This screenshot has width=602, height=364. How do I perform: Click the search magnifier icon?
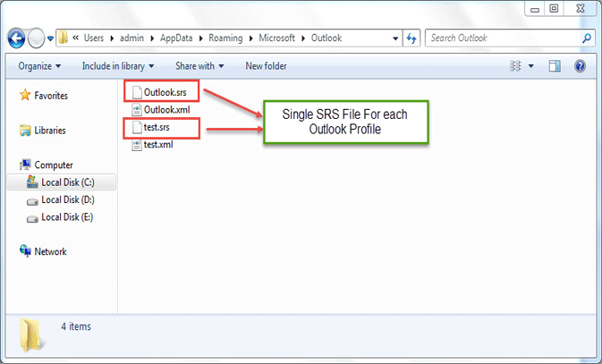[587, 38]
